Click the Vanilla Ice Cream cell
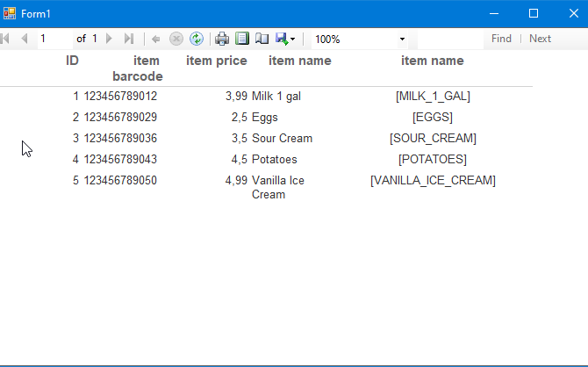This screenshot has width=588, height=367. 278,187
